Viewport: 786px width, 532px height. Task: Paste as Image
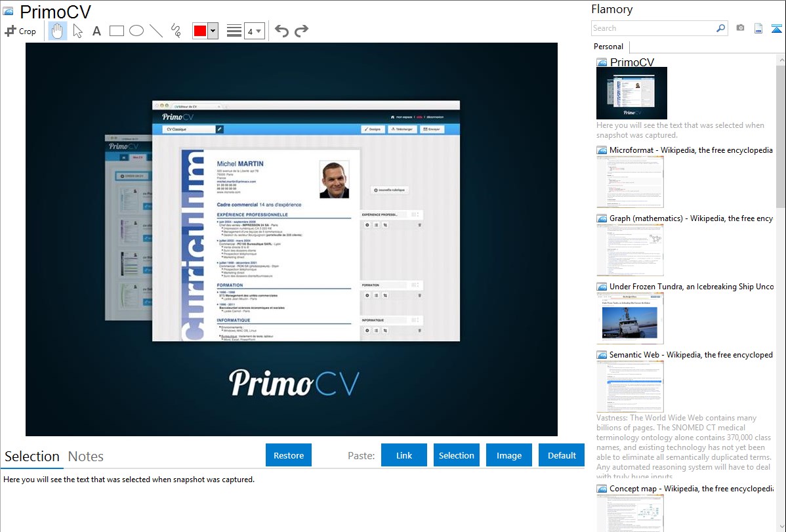point(509,455)
